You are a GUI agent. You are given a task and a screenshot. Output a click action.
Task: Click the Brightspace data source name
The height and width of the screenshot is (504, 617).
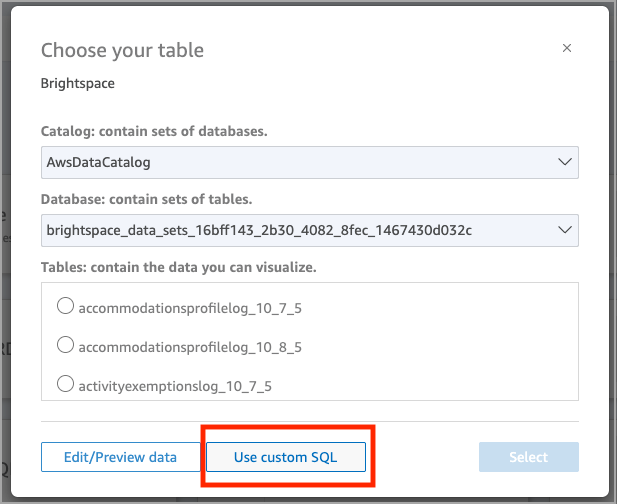click(78, 83)
